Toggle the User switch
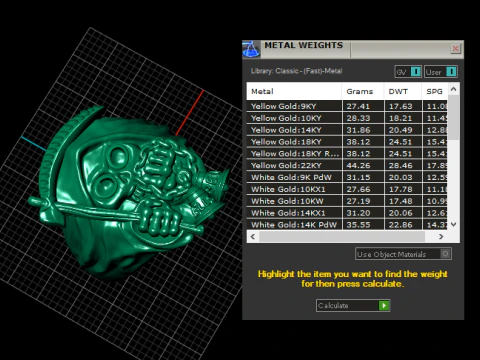This screenshot has width=480, height=360. click(441, 72)
